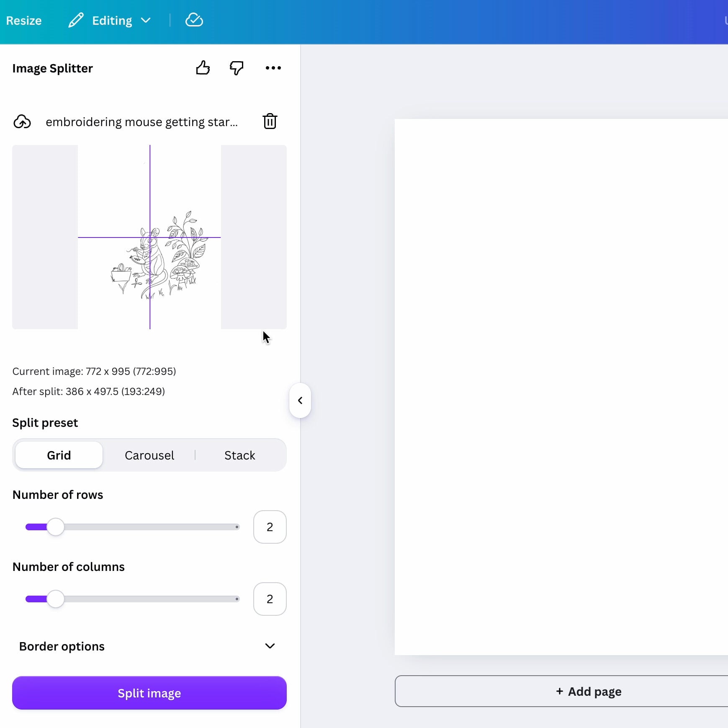Image resolution: width=728 pixels, height=728 pixels.
Task: Click the Add page button
Action: pos(561,691)
